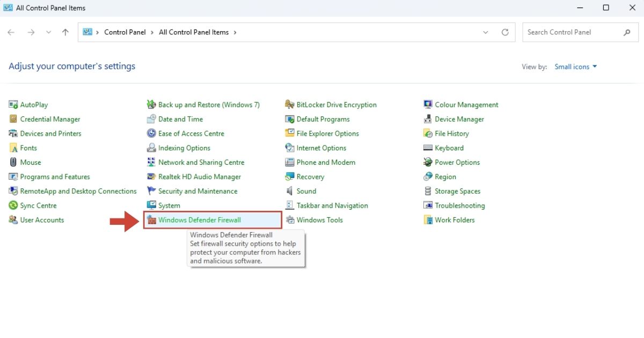Viewport: 644px width, 338px height.
Task: Click the Control Panel breadcrumb
Action: point(125,32)
